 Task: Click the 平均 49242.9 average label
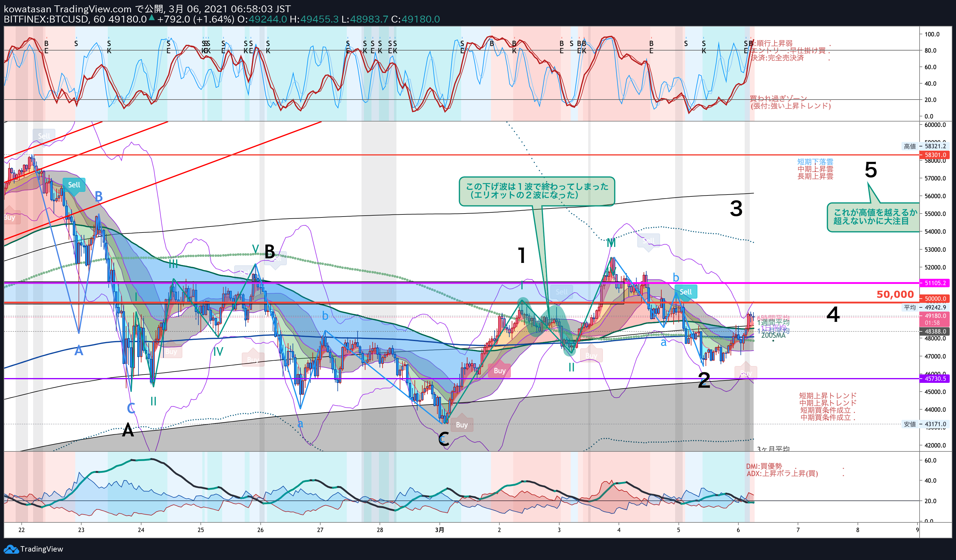tap(925, 307)
